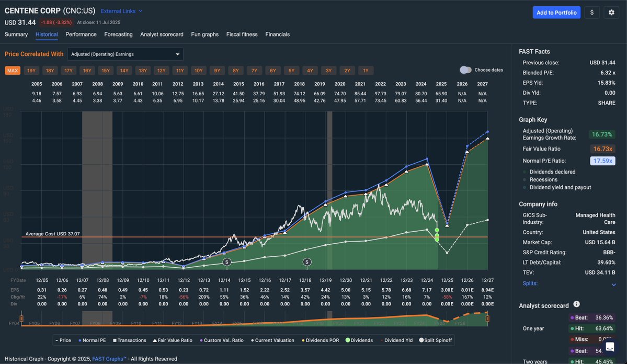Toggle Dividend Yld in legend
The image size is (627, 364).
point(396,340)
